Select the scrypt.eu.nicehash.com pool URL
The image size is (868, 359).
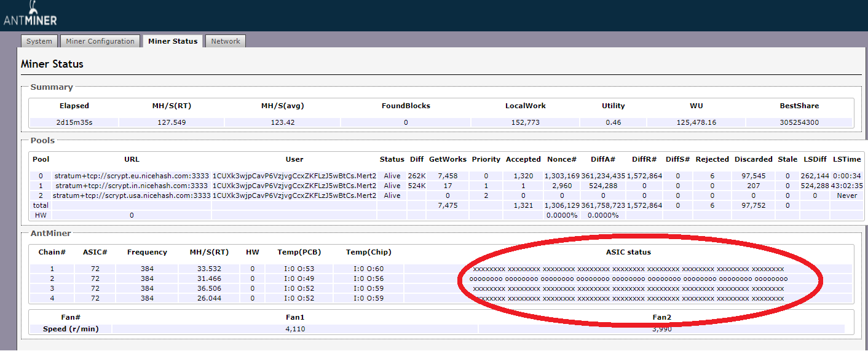(131, 176)
